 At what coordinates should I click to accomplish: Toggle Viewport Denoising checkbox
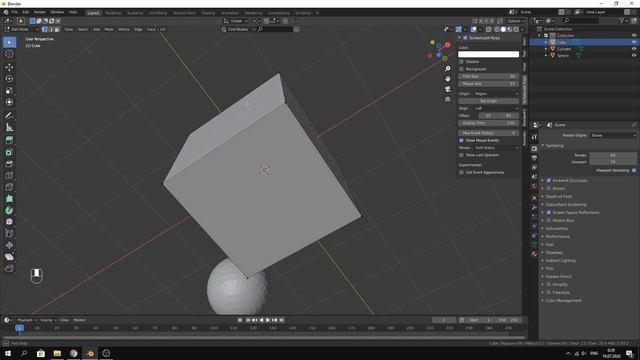pos(634,170)
